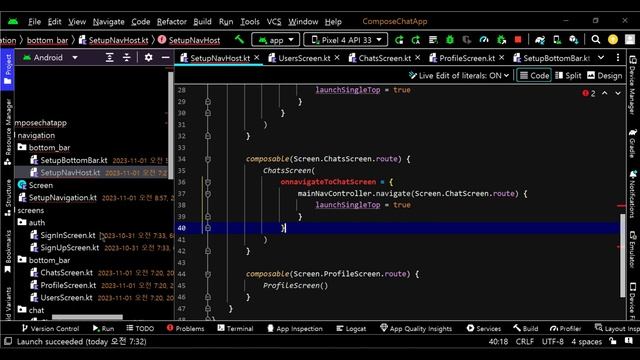Open editor tabs more-options menu
The width and height of the screenshot is (640, 360).
(x=618, y=58)
